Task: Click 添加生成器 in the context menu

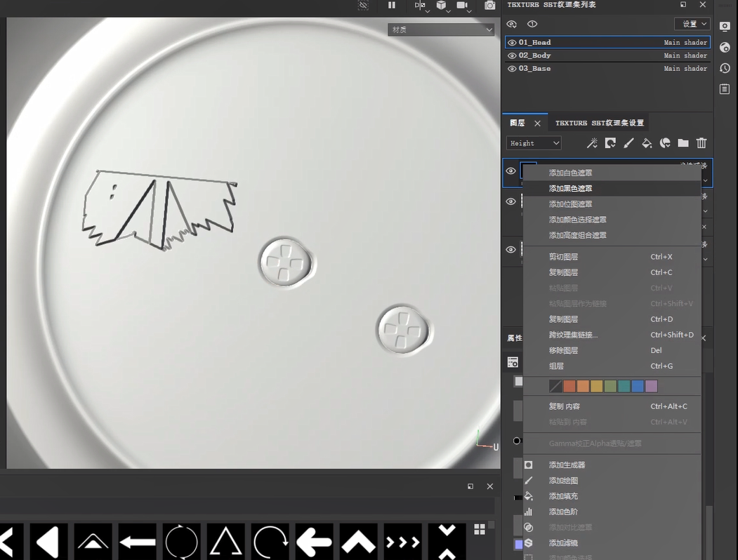Action: (x=567, y=465)
